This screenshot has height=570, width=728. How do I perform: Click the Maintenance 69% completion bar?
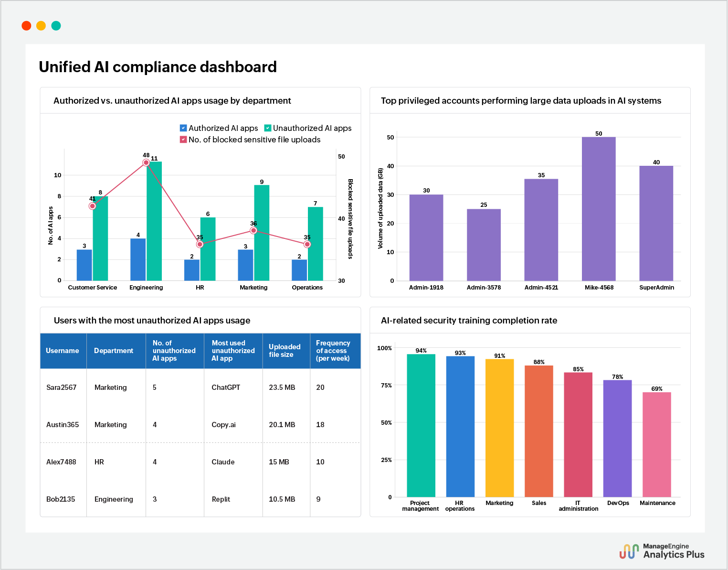click(657, 444)
